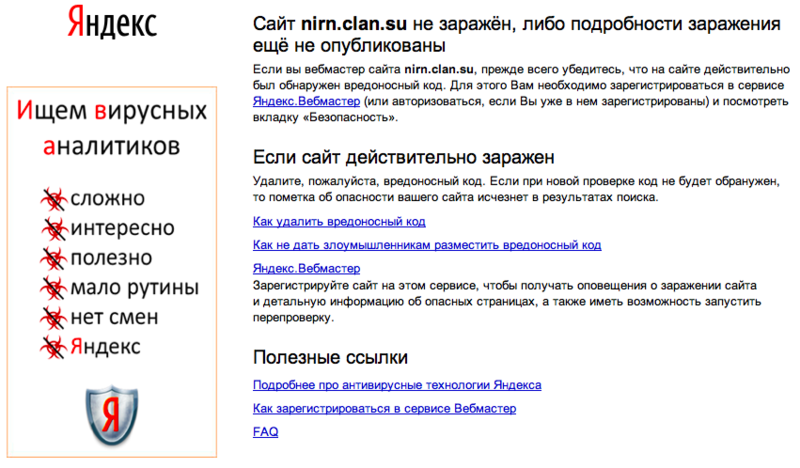Click the мало рутины text in banner
Screen dimensions: 800x468
click(135, 288)
